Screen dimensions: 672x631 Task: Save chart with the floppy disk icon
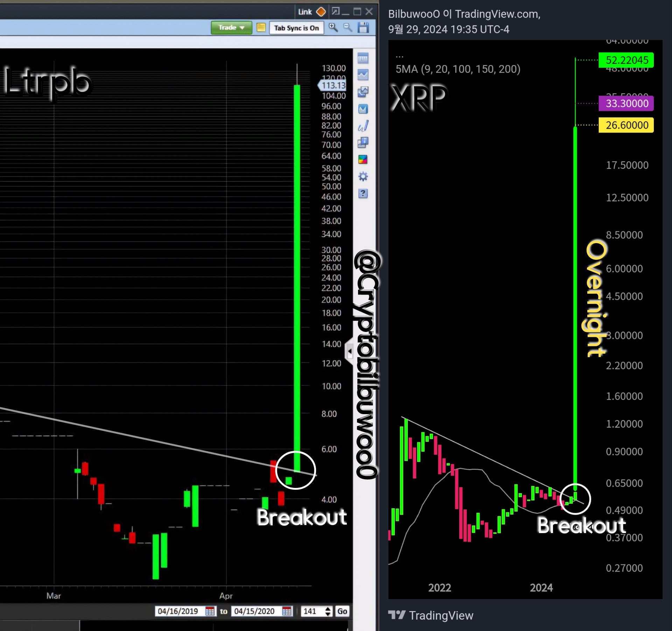pos(363,28)
